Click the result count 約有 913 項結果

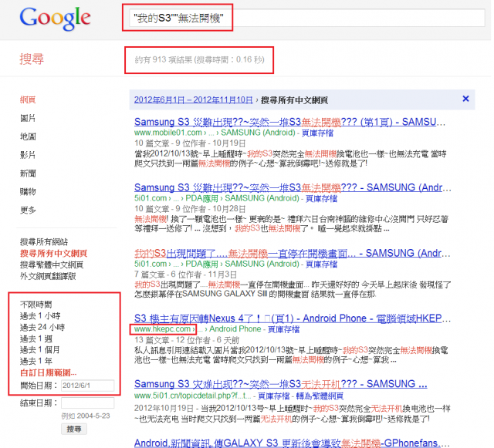199,60
